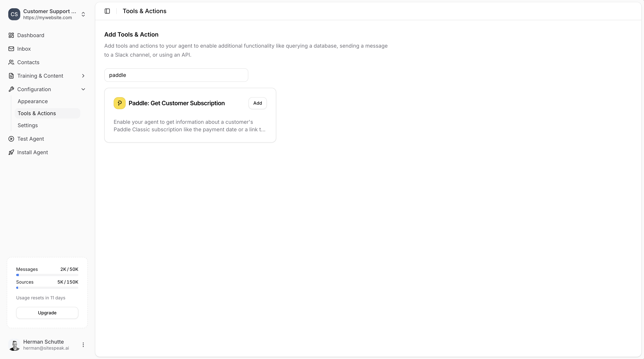Click the Contacts people icon
This screenshot has height=359, width=644.
pos(11,62)
